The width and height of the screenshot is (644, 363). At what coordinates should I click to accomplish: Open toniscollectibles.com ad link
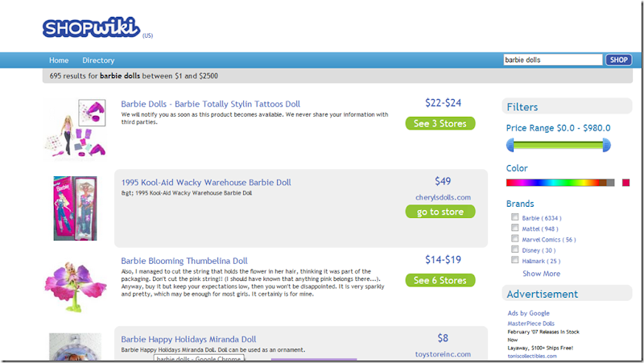point(532,356)
